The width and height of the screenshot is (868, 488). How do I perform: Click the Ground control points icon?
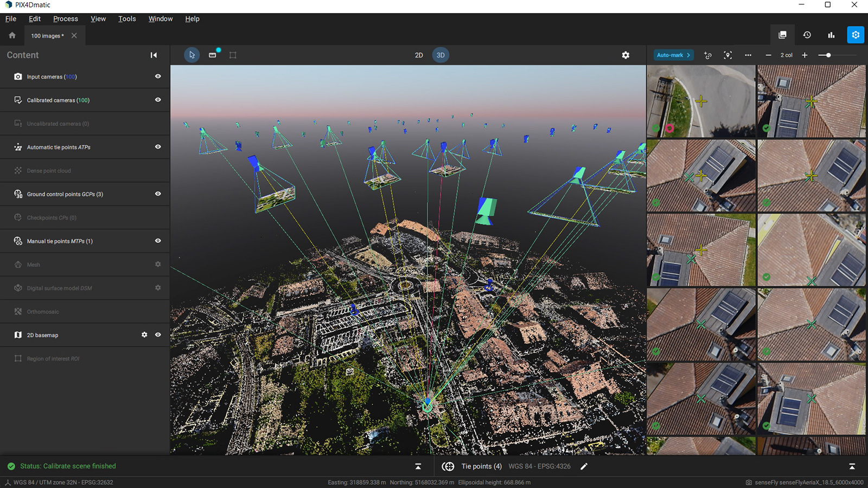click(18, 194)
